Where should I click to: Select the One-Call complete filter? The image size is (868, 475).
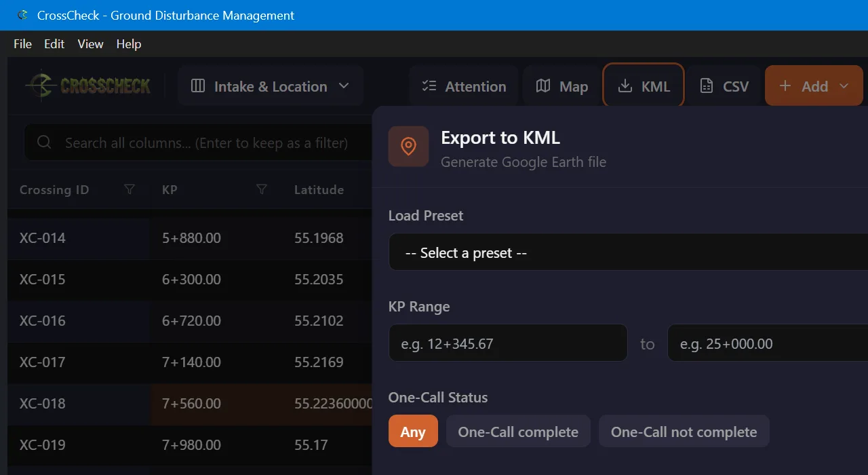(x=518, y=432)
